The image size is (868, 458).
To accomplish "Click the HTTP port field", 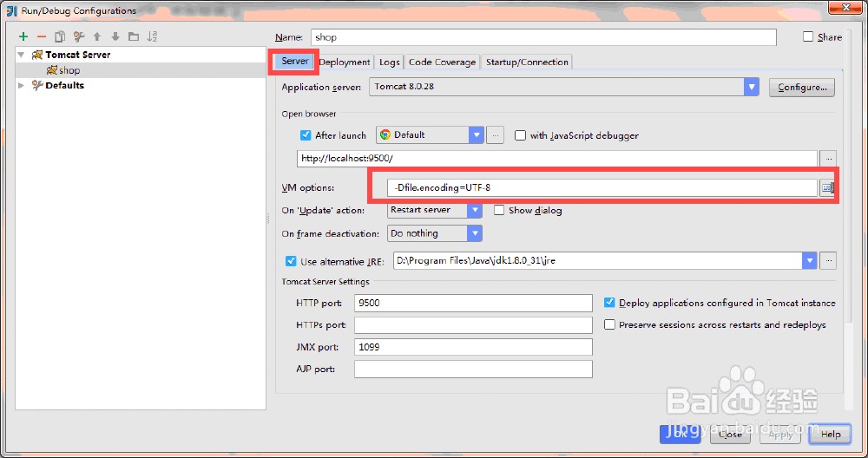I will click(x=473, y=303).
